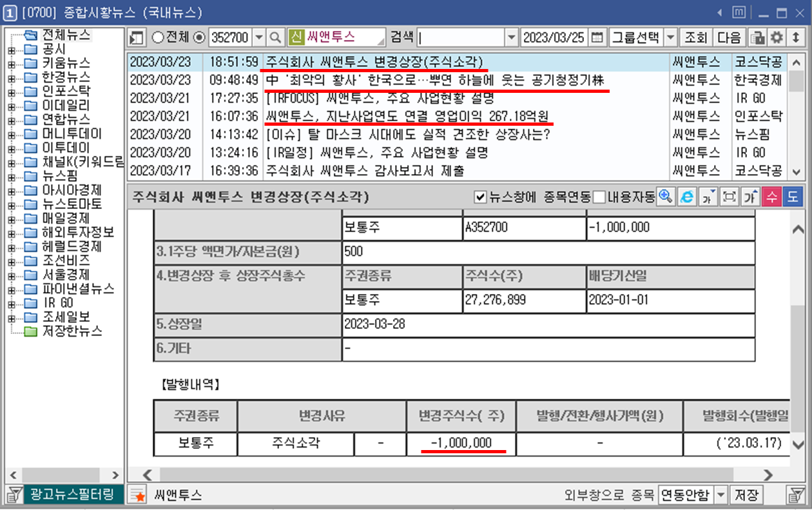Select 저장한뉴스 in the tree
Viewport: 812px width, 510px height.
pyautogui.click(x=72, y=331)
